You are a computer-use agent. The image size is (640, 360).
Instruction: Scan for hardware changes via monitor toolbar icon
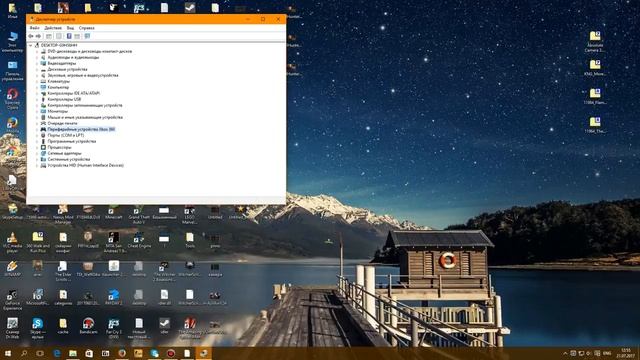87,36
